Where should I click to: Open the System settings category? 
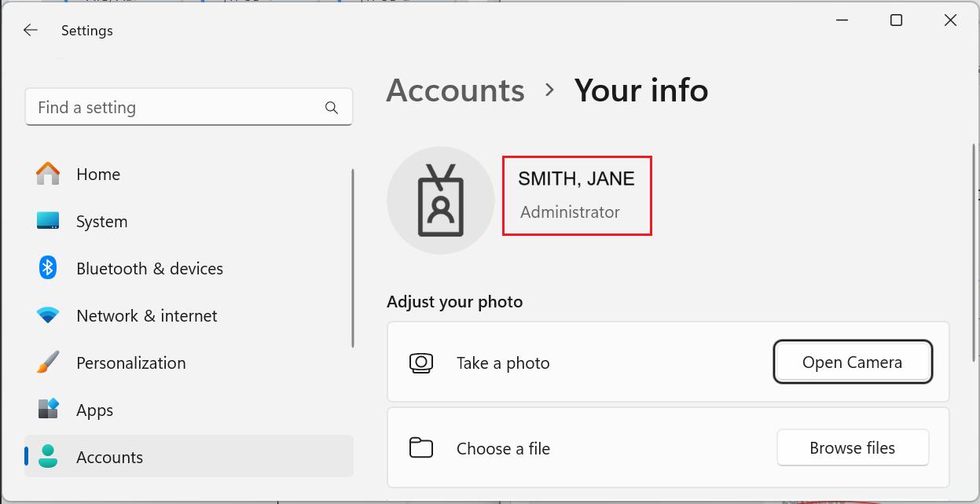[x=101, y=222]
